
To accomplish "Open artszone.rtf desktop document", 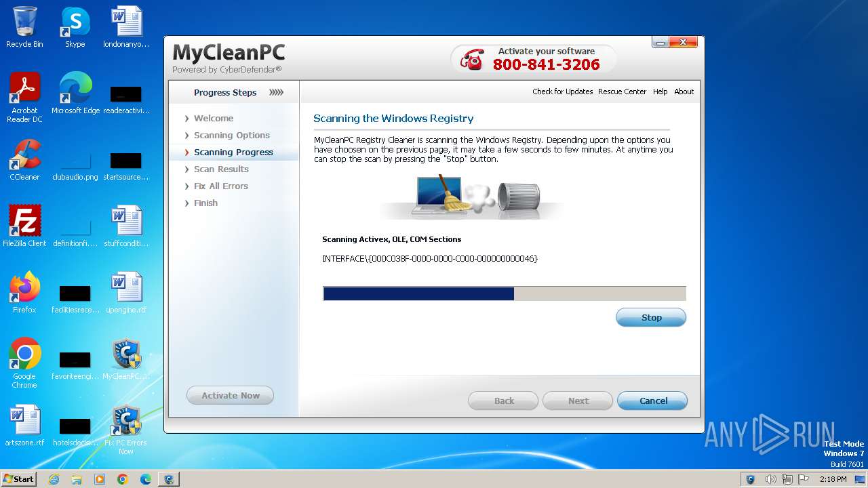I will [x=24, y=426].
